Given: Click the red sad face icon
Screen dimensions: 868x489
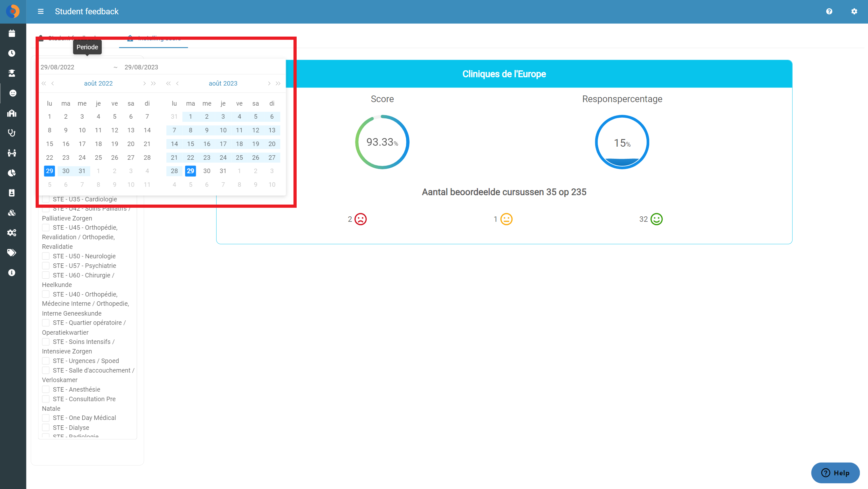Looking at the screenshot, I should pyautogui.click(x=361, y=219).
